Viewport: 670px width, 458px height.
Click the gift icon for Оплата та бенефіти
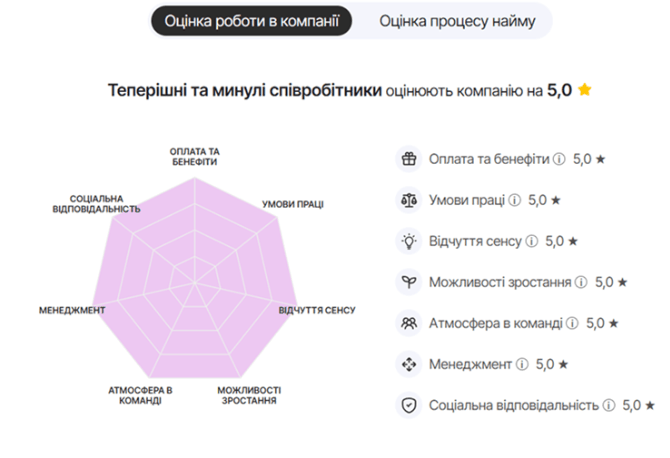[409, 159]
